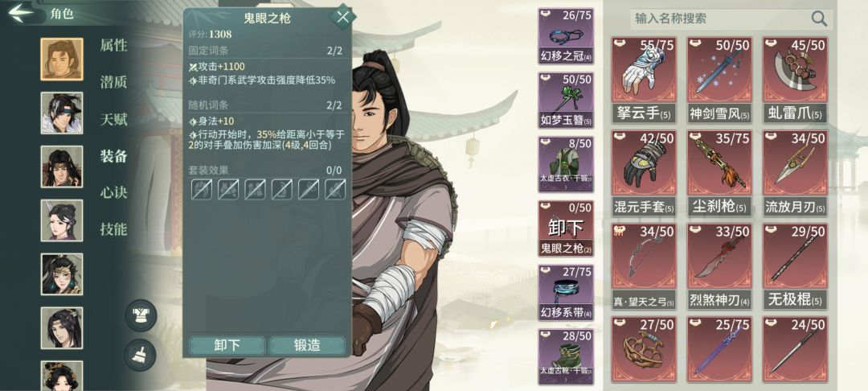868x391 pixels.
Task: Click the 锻造 forge button
Action: pos(307,345)
